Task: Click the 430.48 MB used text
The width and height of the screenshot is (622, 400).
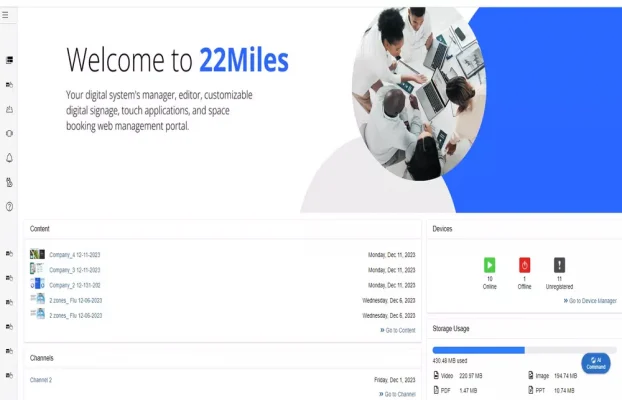Action: pyautogui.click(x=450, y=361)
